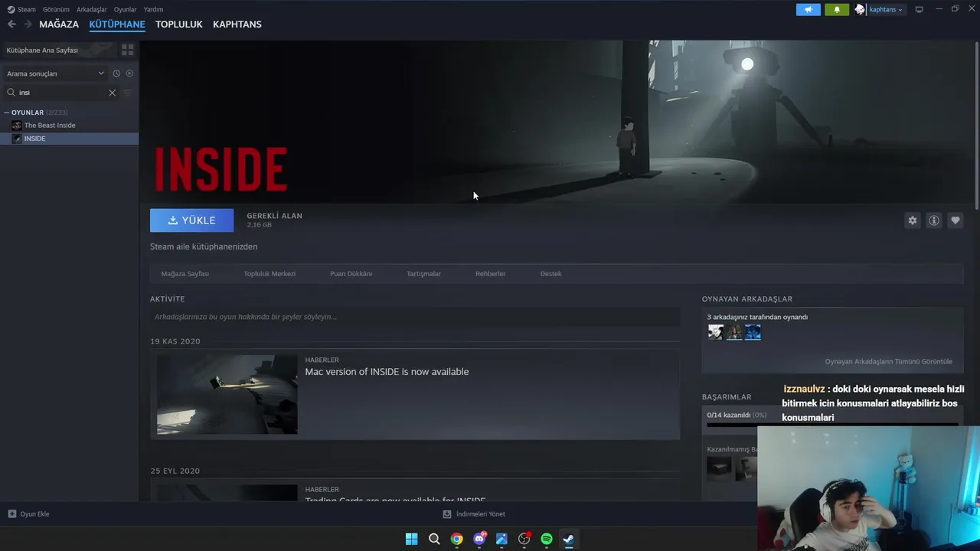Click the activity comment input field

pos(415,317)
